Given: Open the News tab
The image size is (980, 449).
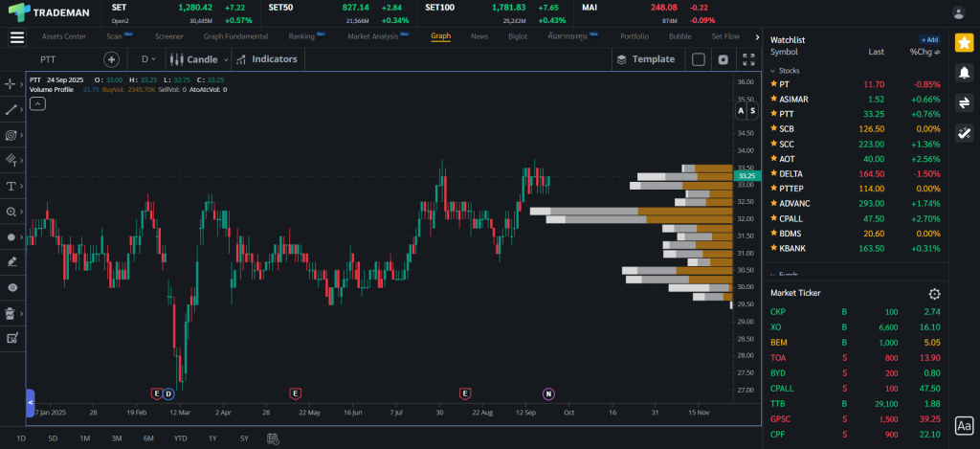Looking at the screenshot, I should pos(479,36).
